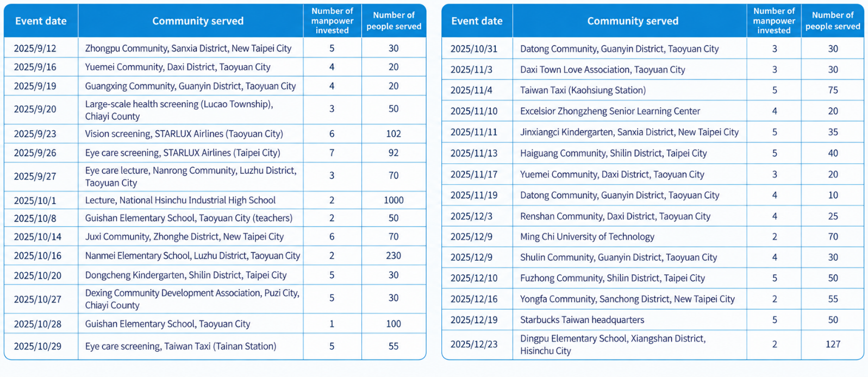The height and width of the screenshot is (377, 868).
Task: Click Dingpu Elementary School, Xiangshan District entry
Action: tap(613, 344)
